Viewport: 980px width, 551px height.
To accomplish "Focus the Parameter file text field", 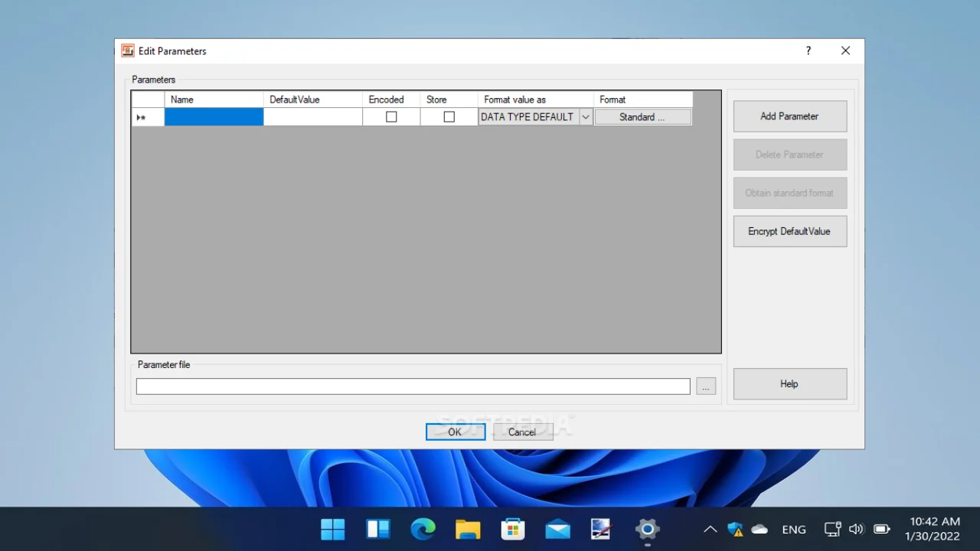I will point(413,386).
